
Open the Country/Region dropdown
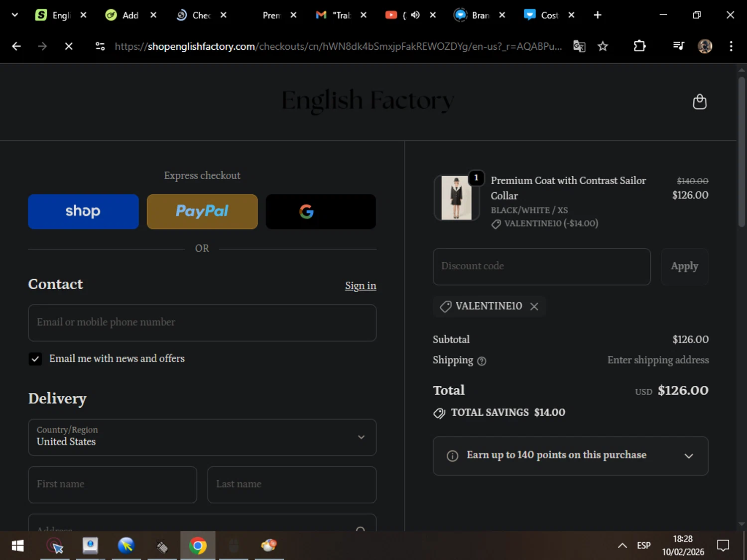[x=202, y=437]
